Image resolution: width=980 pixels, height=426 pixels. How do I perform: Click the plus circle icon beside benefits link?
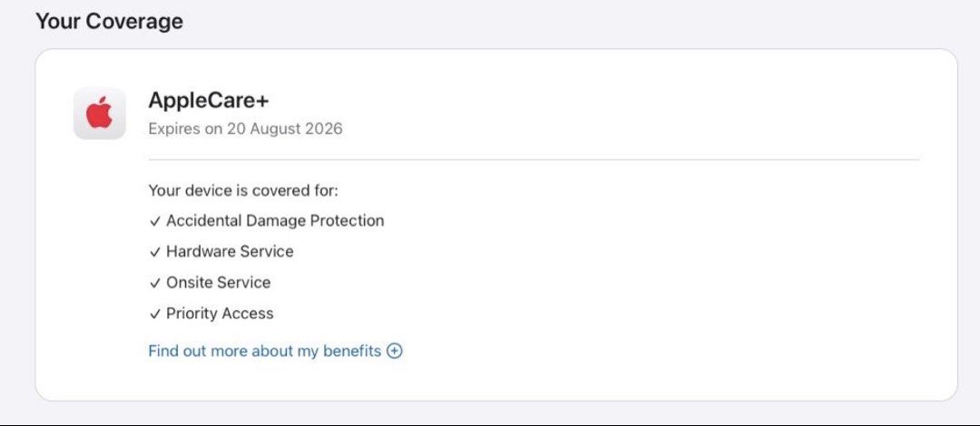click(395, 351)
